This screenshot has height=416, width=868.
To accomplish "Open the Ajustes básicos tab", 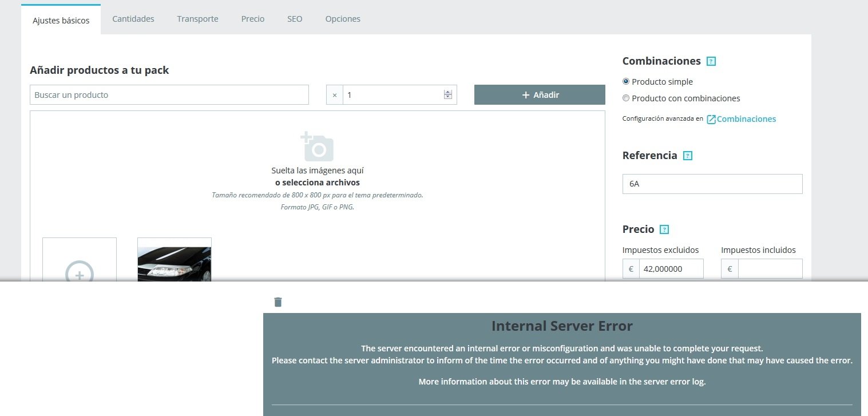I will coord(61,20).
